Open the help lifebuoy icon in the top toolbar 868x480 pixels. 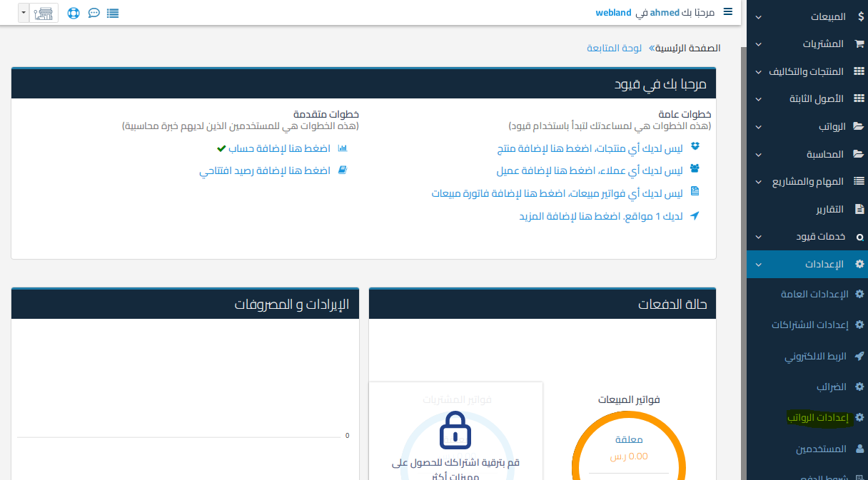point(74,12)
